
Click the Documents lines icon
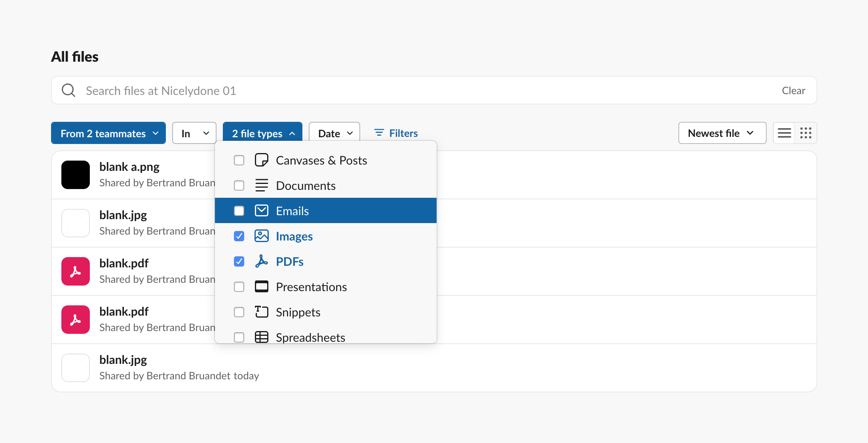(262, 185)
